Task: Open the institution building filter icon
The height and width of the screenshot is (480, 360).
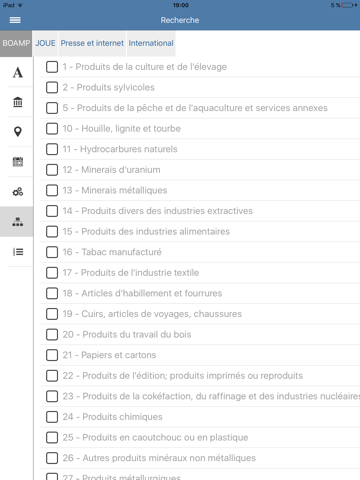Action: tap(18, 102)
